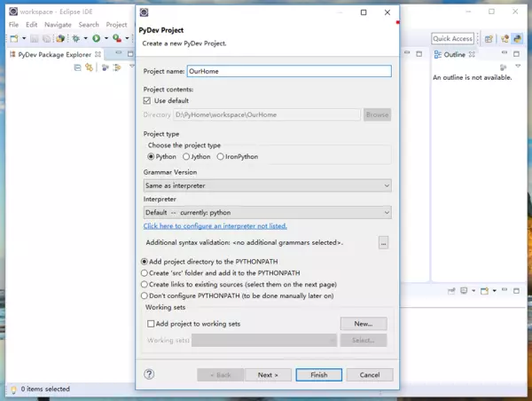The width and height of the screenshot is (532, 401).
Task: Open the Debug dropdown arrow
Action: (x=85, y=38)
